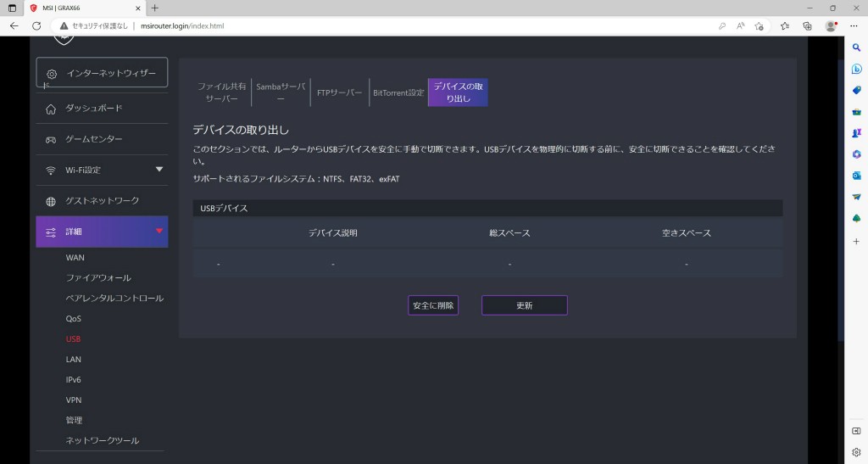Screen dimensions: 868x464
Task: Open the Collections icon in toolbar
Action: tap(807, 26)
